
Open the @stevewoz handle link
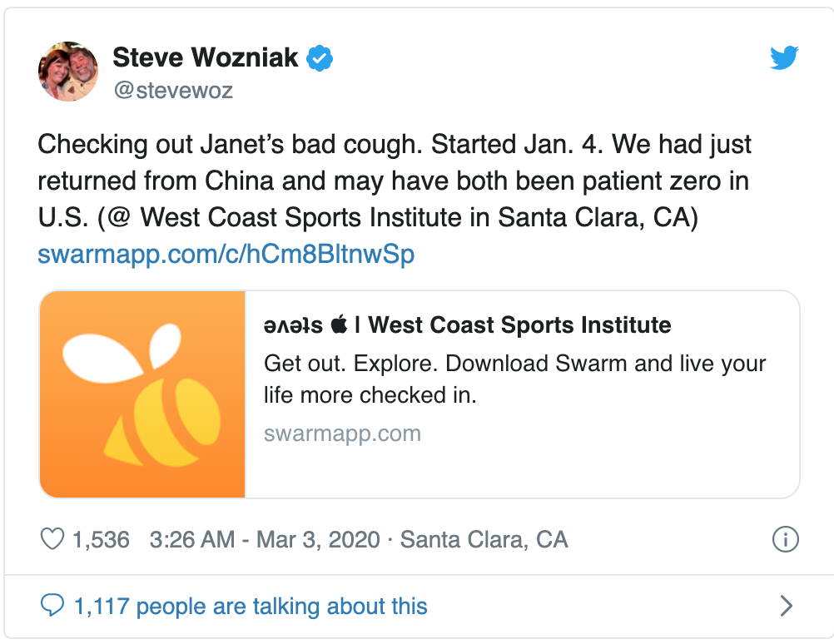click(x=172, y=90)
